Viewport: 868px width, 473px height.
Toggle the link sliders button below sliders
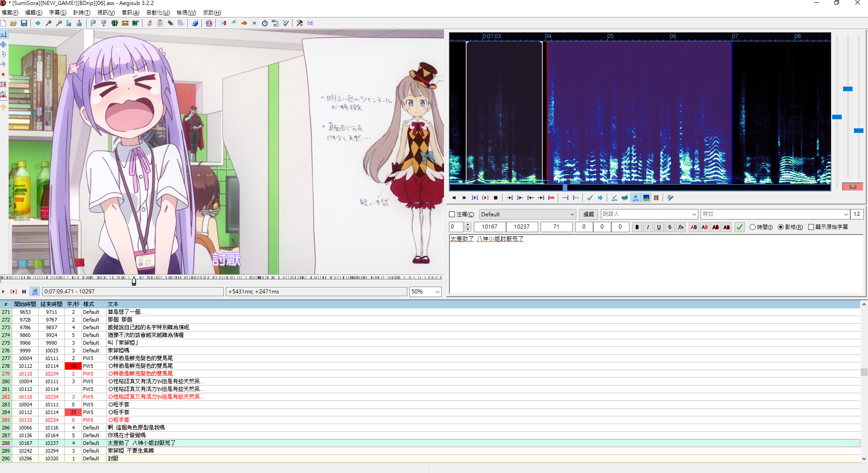click(853, 186)
